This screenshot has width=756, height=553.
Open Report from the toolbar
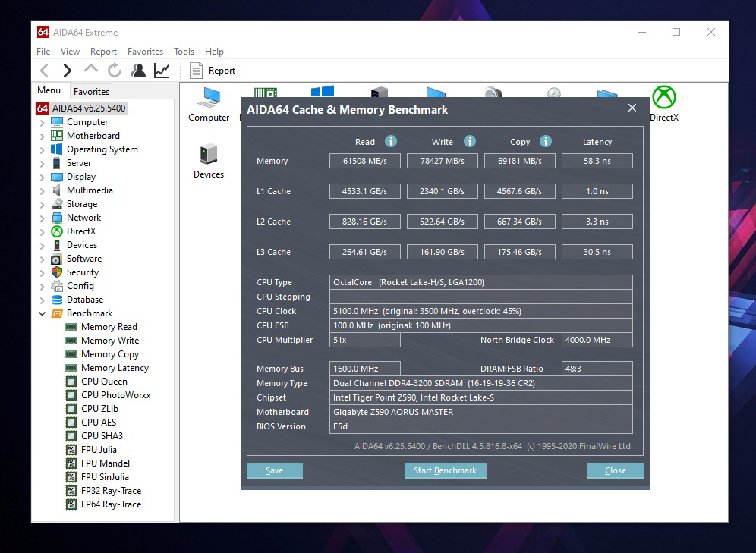click(213, 71)
